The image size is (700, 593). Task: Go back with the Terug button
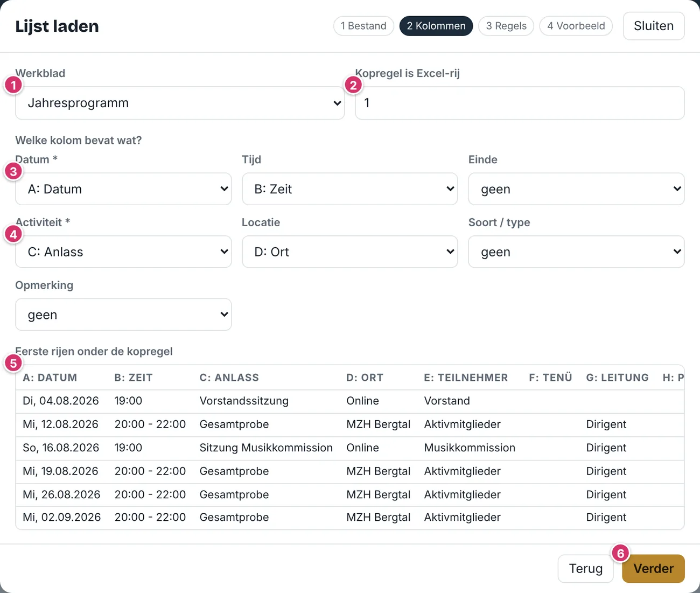coord(586,569)
